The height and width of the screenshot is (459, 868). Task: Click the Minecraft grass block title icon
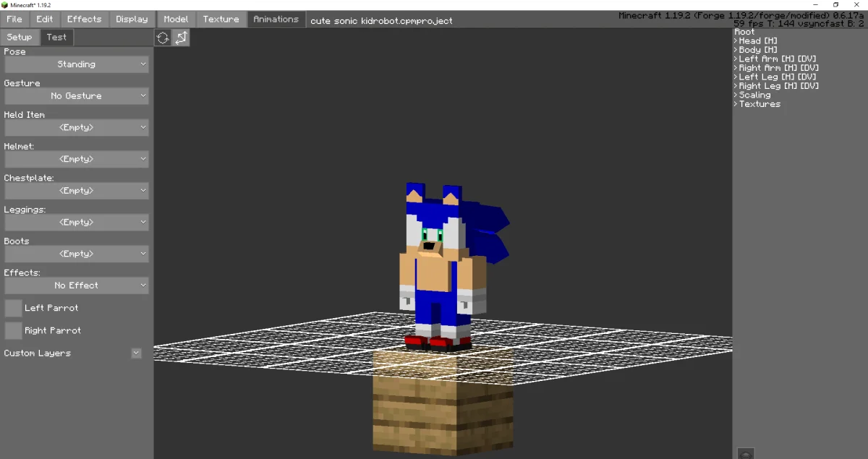6,4
